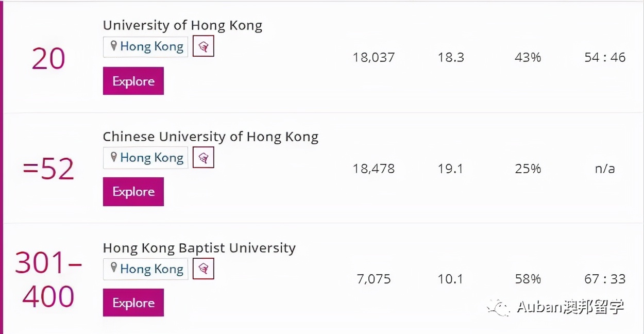This screenshot has width=644, height=334.
Task: Click the graduation cap icon for Chinese University of Hong Kong
Action: 203,157
